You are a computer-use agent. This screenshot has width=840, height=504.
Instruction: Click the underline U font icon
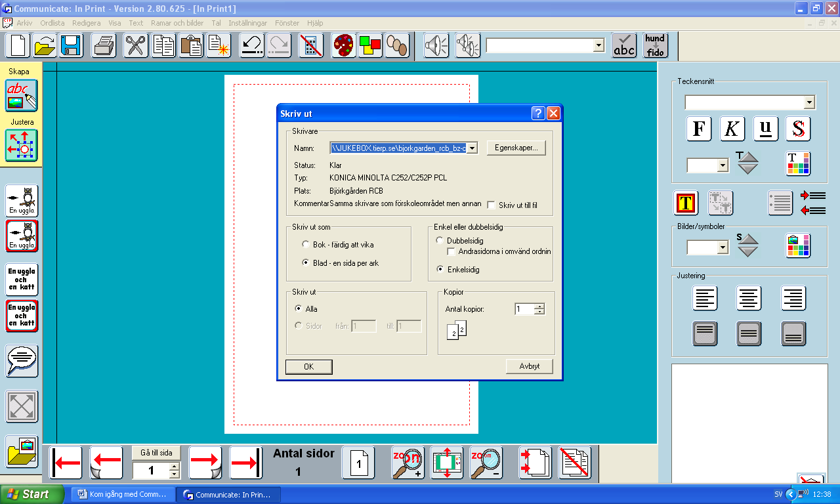pos(765,129)
